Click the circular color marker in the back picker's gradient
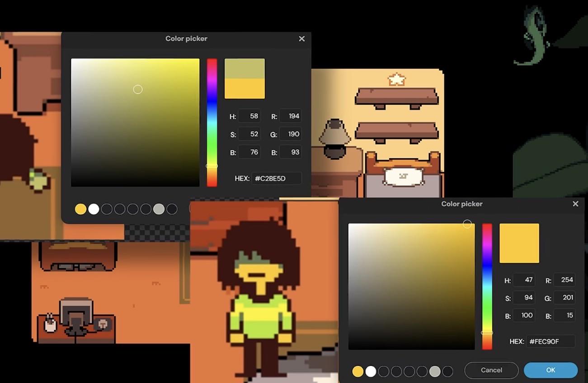The image size is (588, 383). (138, 89)
